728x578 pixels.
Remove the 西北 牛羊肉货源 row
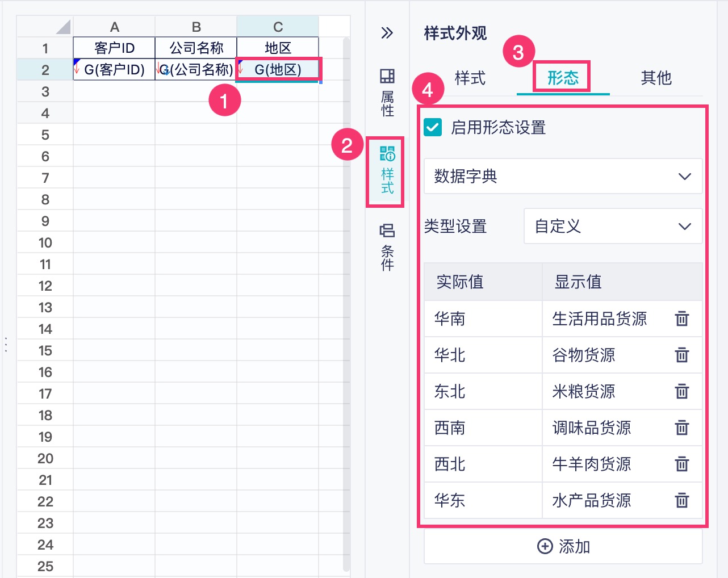(x=681, y=464)
